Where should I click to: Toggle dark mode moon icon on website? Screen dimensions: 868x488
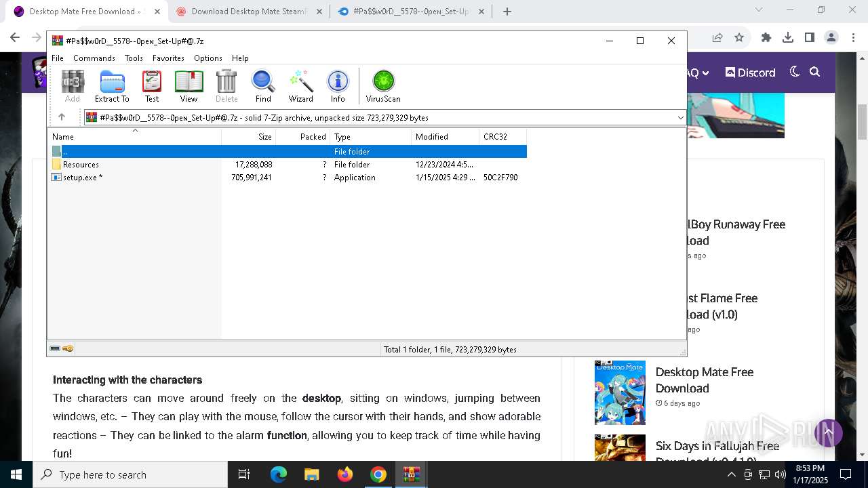[795, 72]
